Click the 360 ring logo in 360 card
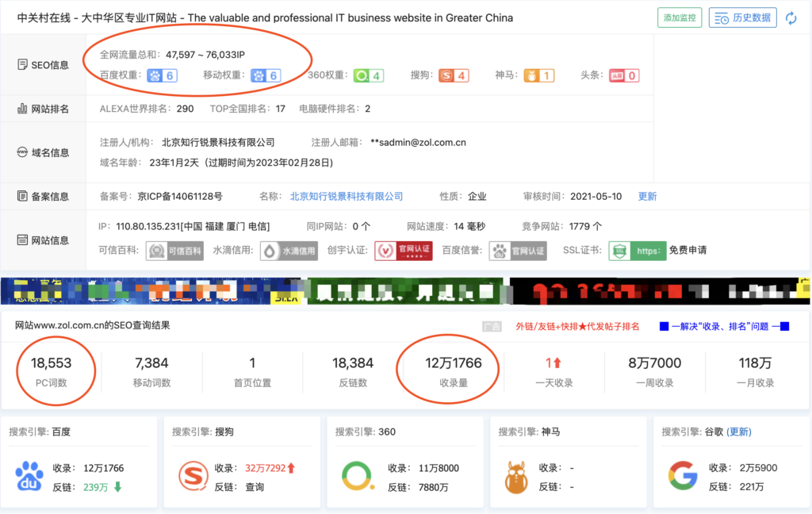The width and height of the screenshot is (812, 514). click(x=358, y=476)
